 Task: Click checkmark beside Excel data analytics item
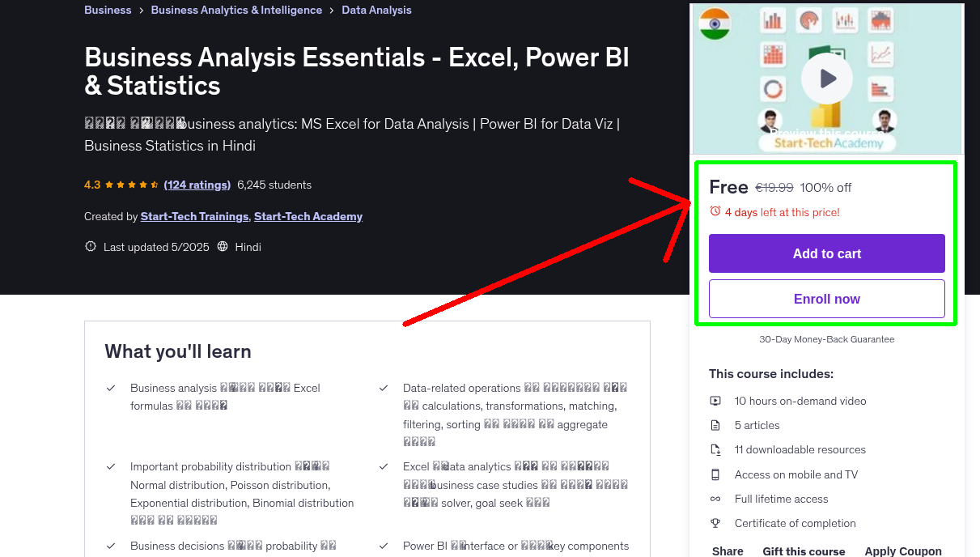point(384,466)
